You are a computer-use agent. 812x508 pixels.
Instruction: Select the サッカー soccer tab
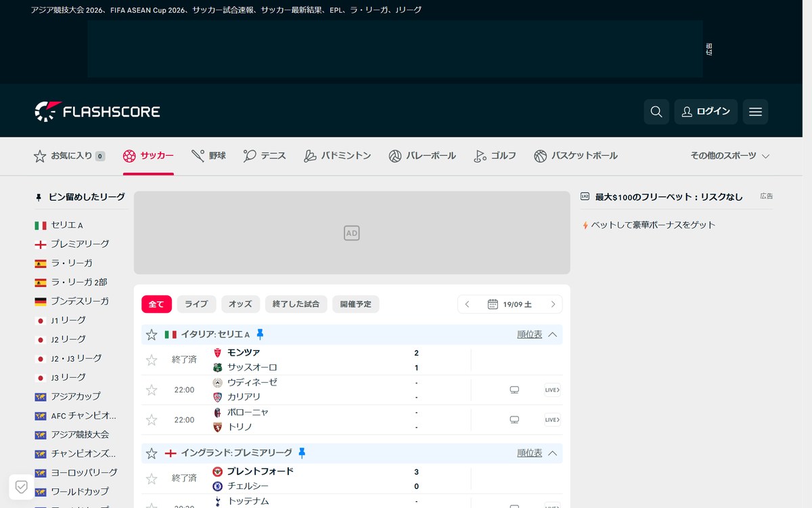[148, 156]
